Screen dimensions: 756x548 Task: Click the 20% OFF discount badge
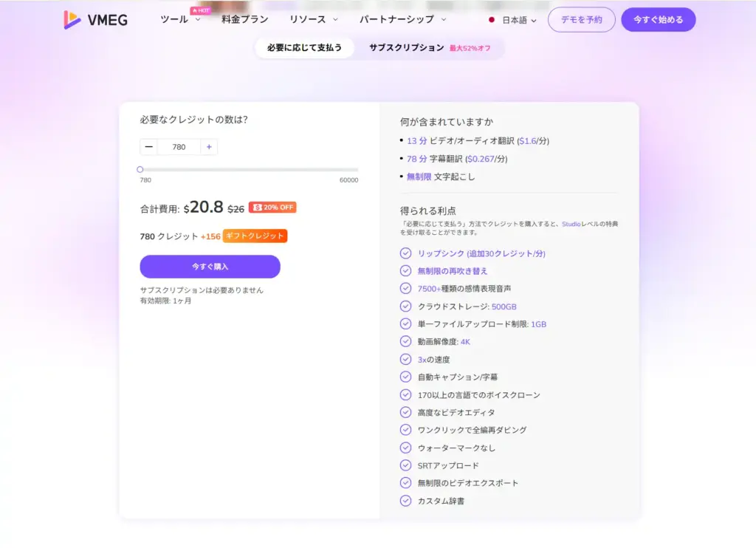272,208
